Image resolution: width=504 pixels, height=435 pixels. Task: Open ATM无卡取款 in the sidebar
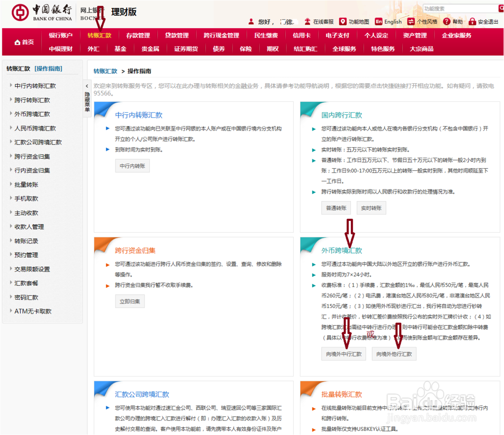(33, 311)
